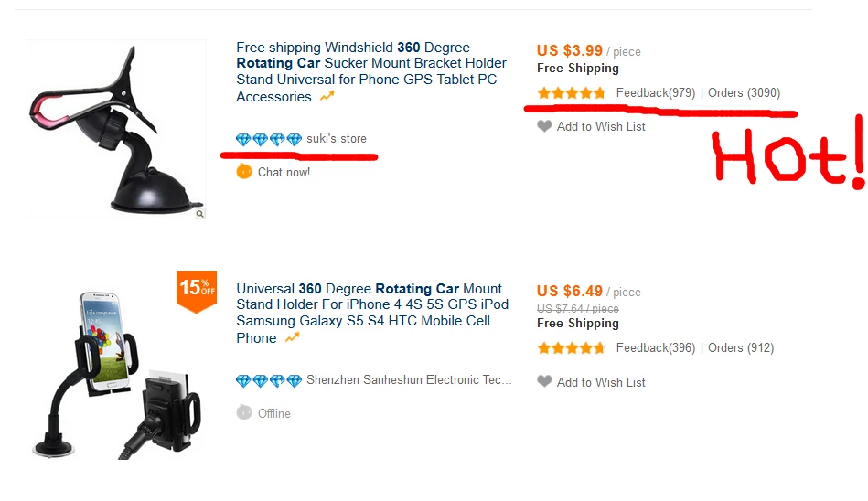Image resolution: width=868 pixels, height=501 pixels.
Task: Open Feedback(396) reviews
Action: pyautogui.click(x=655, y=348)
